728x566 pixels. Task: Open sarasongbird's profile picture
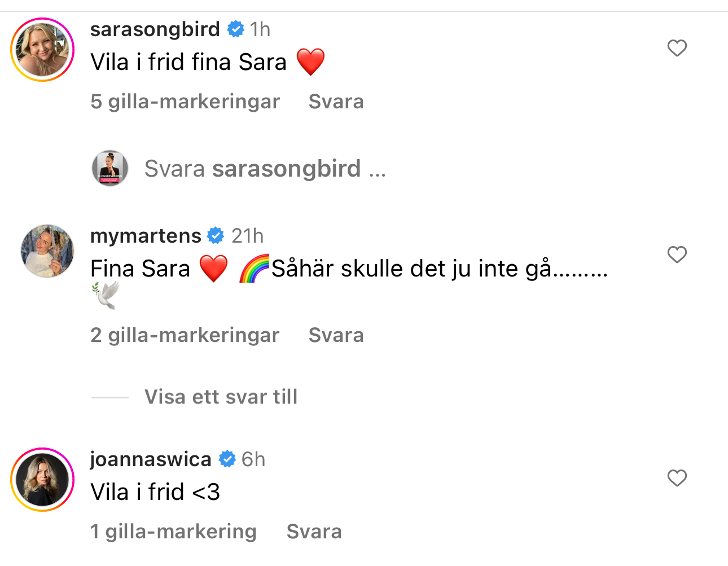pos(42,50)
